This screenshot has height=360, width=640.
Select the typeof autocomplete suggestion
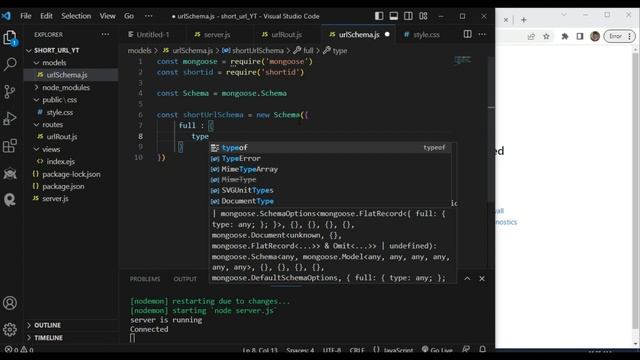(x=331, y=148)
